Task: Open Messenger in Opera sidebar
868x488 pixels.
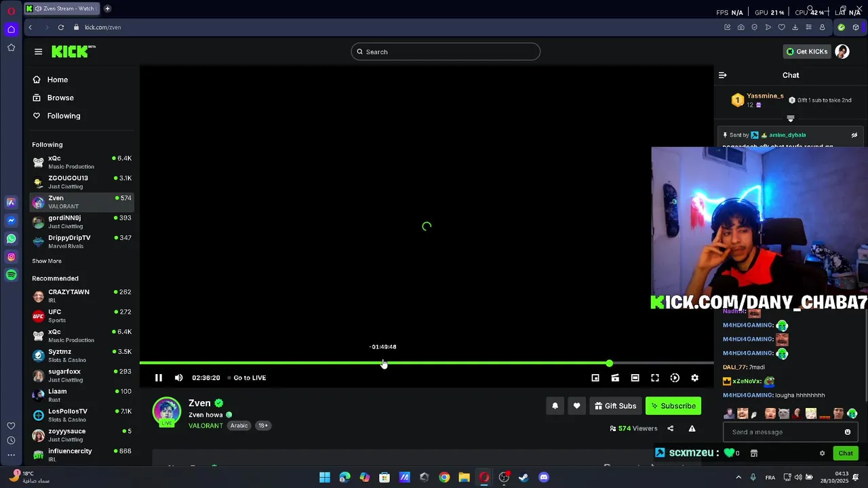Action: (x=11, y=220)
